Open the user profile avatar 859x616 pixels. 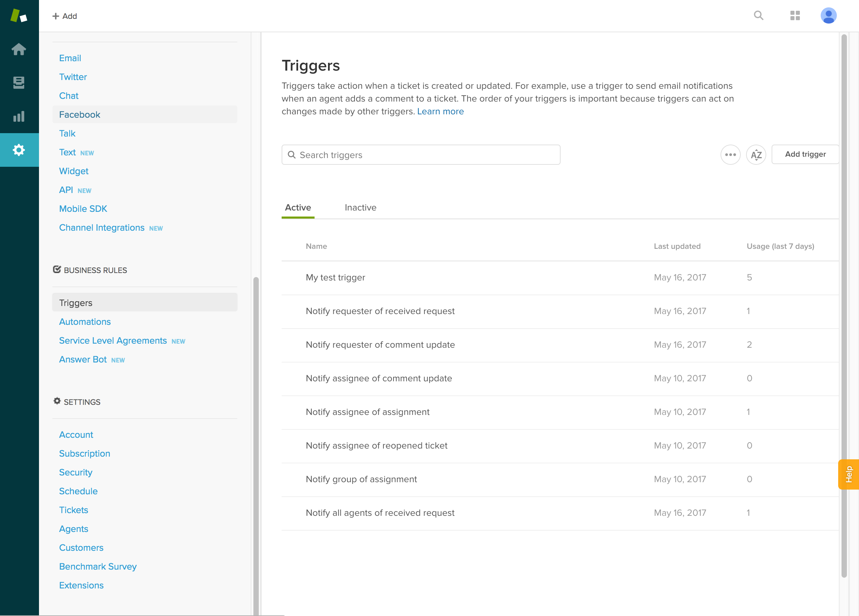coord(828,15)
